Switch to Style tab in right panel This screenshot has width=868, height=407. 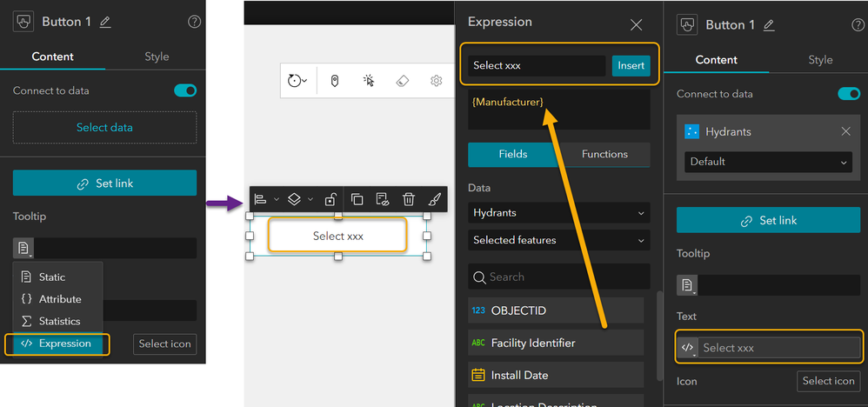tap(820, 60)
